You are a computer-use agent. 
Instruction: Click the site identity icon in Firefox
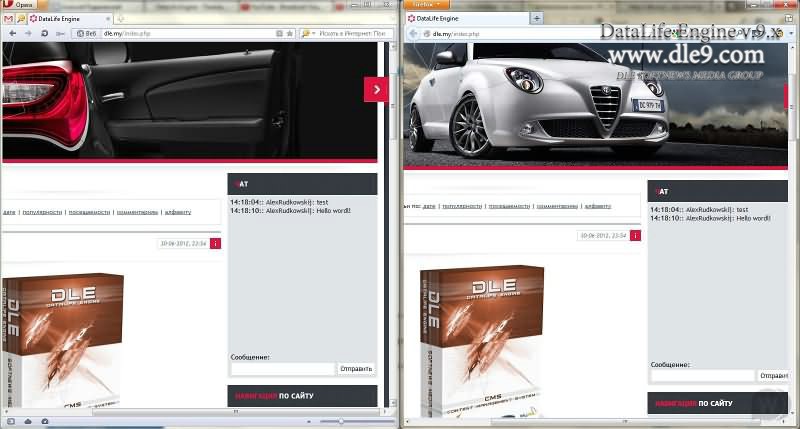pos(427,34)
